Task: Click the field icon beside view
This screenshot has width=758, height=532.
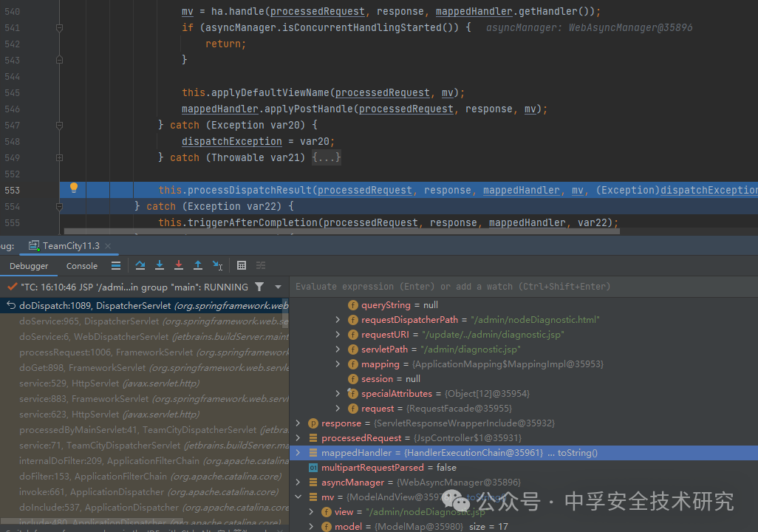Action: pyautogui.click(x=327, y=512)
